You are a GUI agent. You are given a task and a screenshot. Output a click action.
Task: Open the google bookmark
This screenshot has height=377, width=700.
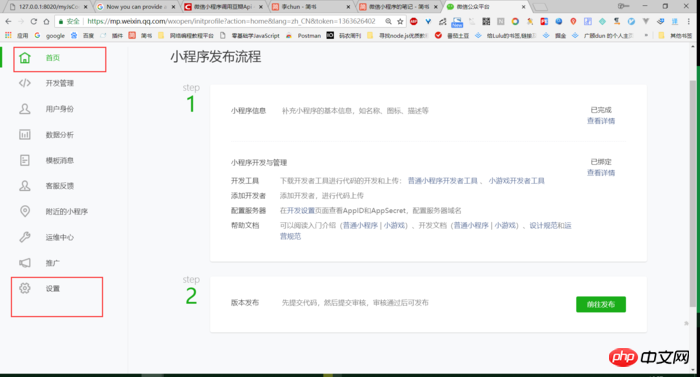[50, 35]
